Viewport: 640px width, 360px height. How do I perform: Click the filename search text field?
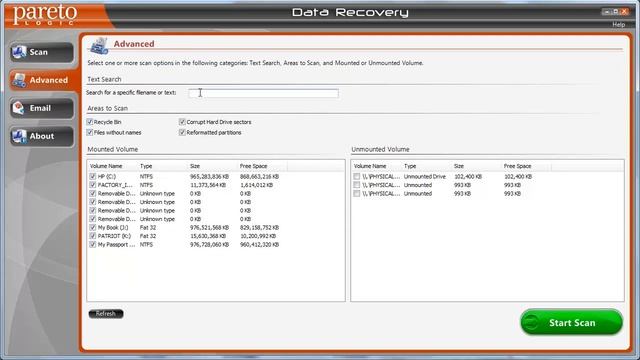click(263, 93)
